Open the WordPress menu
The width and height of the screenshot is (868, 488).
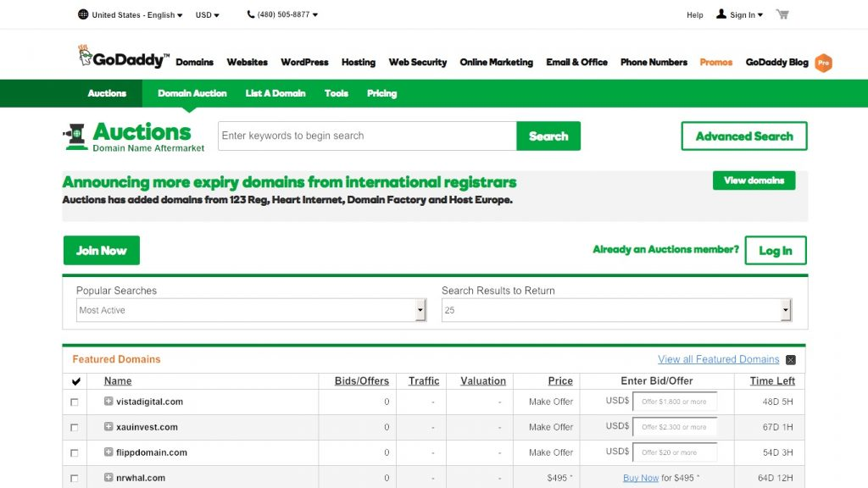pyautogui.click(x=304, y=62)
